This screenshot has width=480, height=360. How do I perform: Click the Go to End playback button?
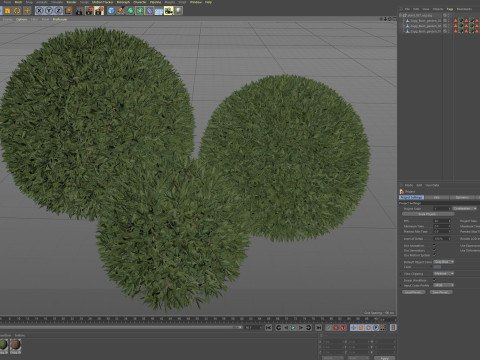coord(319,328)
